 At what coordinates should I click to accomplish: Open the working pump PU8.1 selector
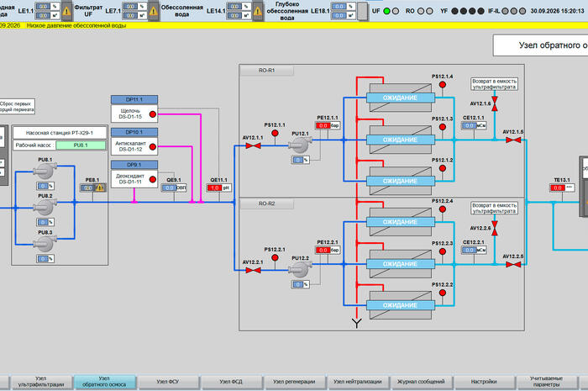[81, 145]
